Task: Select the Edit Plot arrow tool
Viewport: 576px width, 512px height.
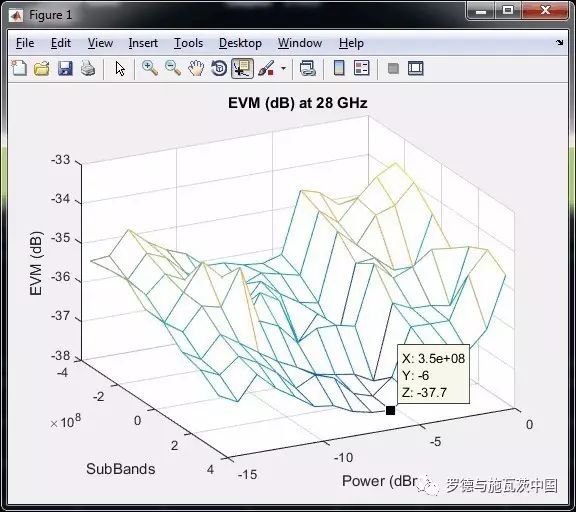Action: coord(120,68)
